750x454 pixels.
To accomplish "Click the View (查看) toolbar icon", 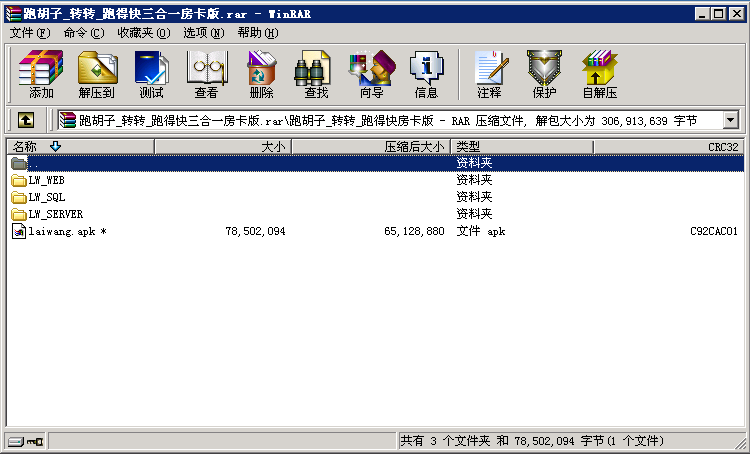I will pyautogui.click(x=206, y=74).
